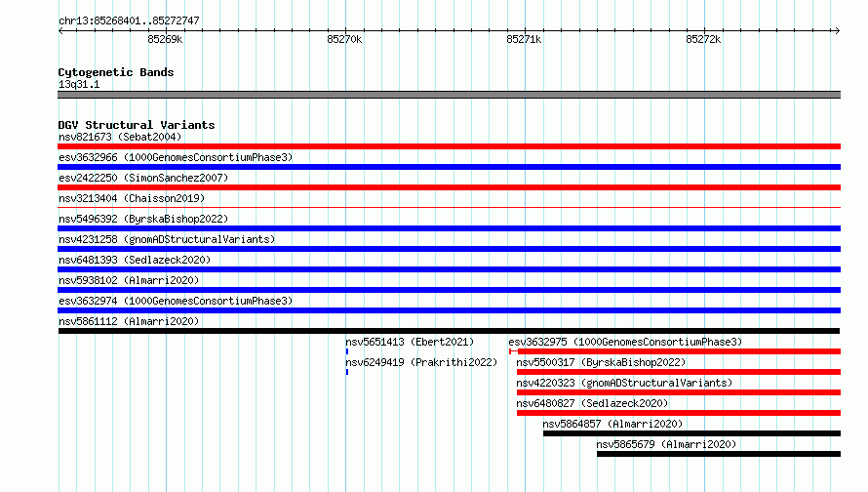Screen dimensions: 868x492
Task: Open nsv5864857 (Almarri2020) label
Action: tap(612, 424)
